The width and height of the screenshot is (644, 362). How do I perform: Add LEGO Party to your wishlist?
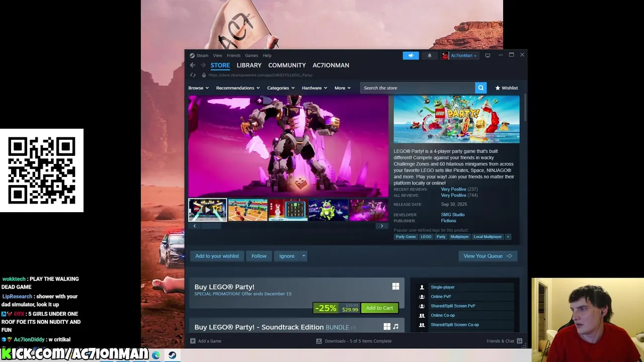tap(217, 256)
